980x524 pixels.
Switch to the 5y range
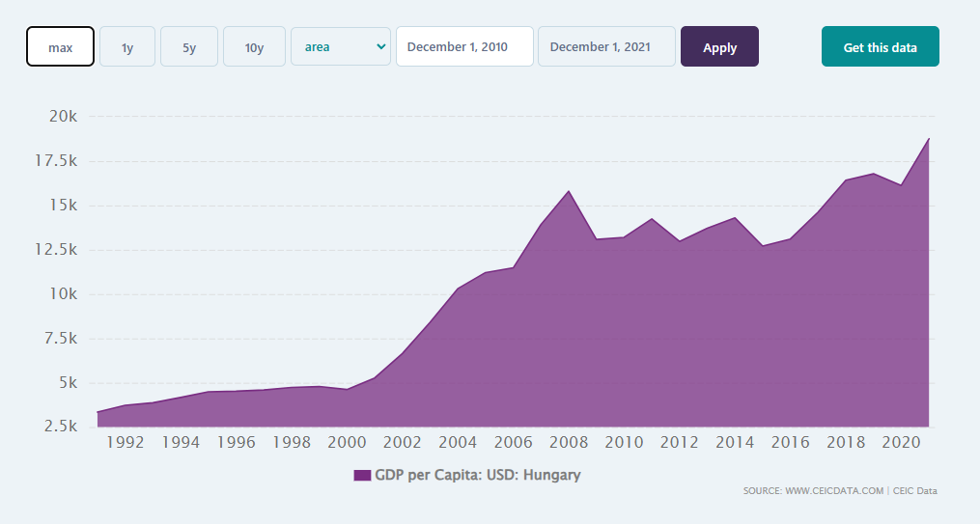(x=189, y=46)
